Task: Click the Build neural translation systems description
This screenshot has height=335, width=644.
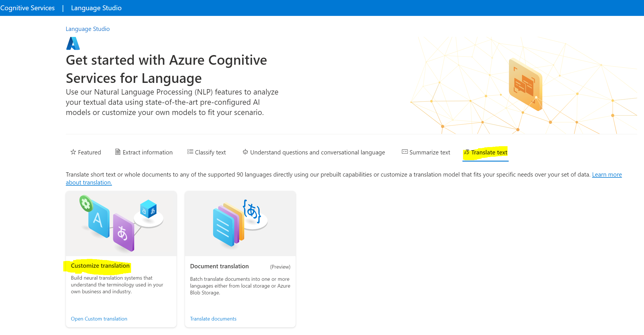Action: 117,285
